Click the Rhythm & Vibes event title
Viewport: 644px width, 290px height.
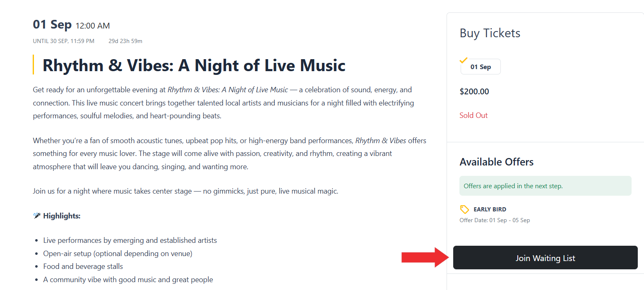click(x=194, y=65)
